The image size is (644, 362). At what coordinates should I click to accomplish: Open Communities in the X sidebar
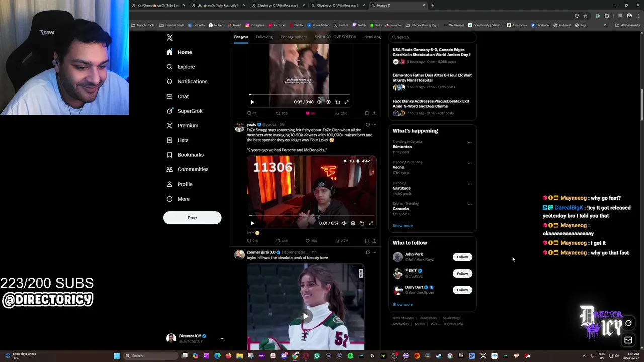(x=187, y=169)
